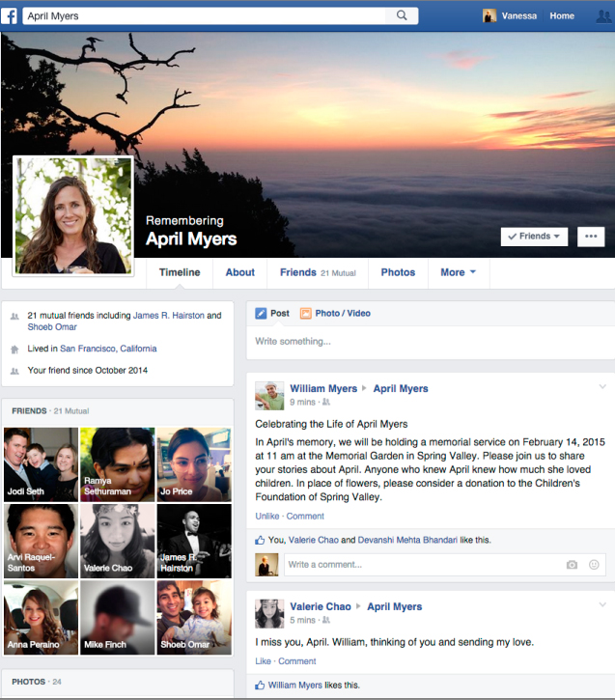Click Comment on Valerie Chao's post

coord(297,661)
